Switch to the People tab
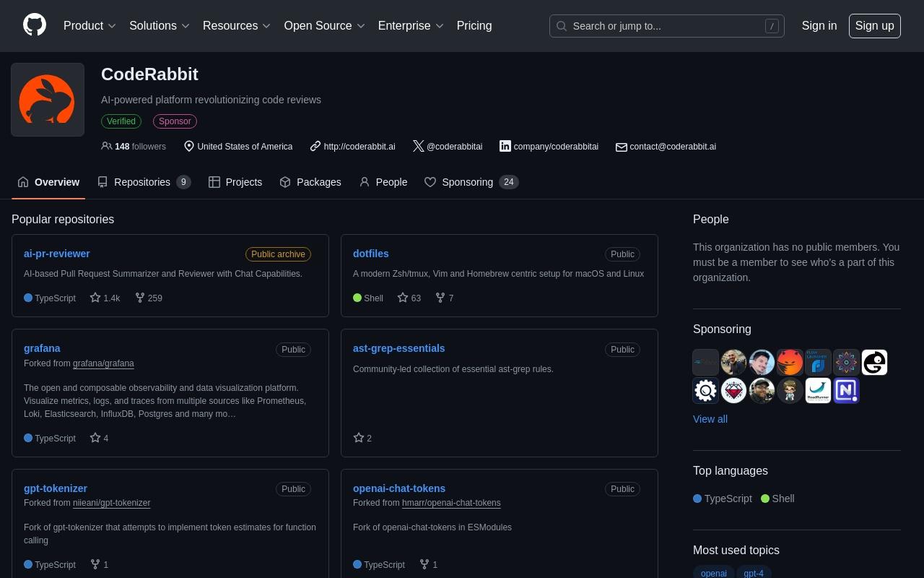 click(x=383, y=182)
